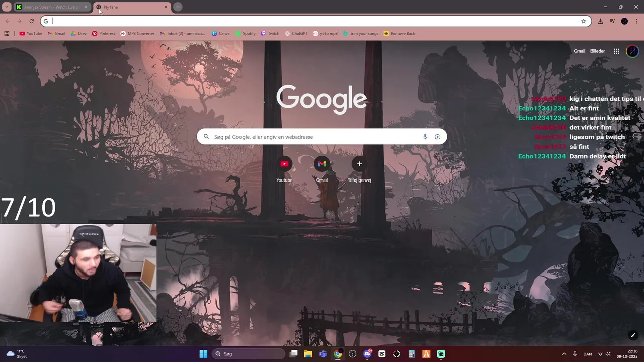Click the browser forward arrow
This screenshot has width=644, height=362.
19,21
